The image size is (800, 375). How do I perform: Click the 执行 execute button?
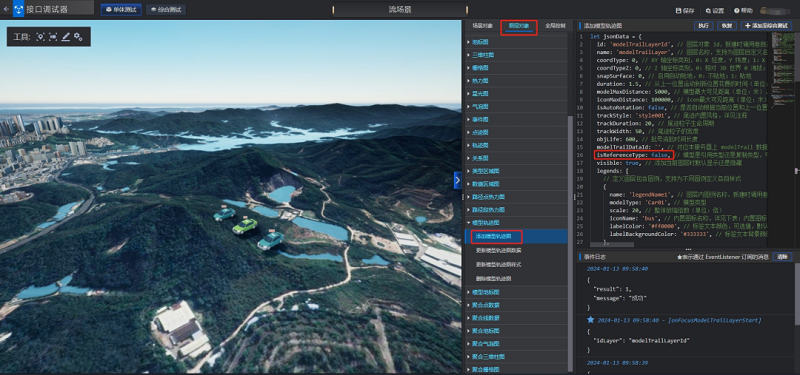click(x=704, y=26)
